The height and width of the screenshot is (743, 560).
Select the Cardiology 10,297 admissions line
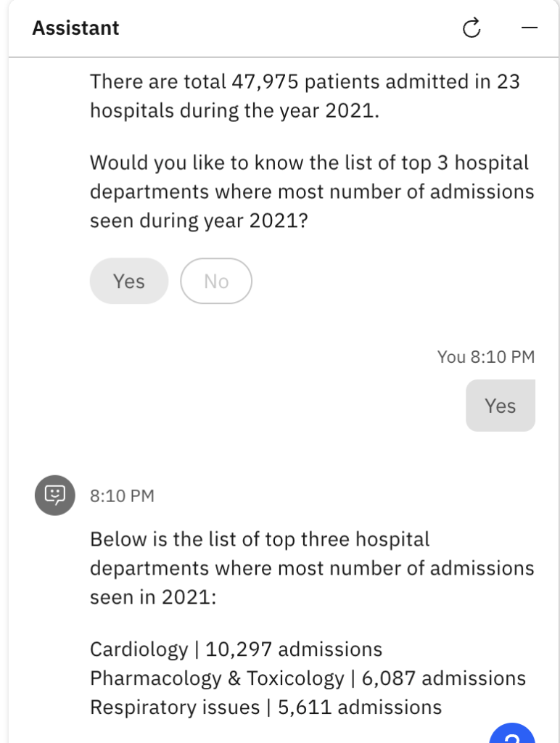click(236, 649)
